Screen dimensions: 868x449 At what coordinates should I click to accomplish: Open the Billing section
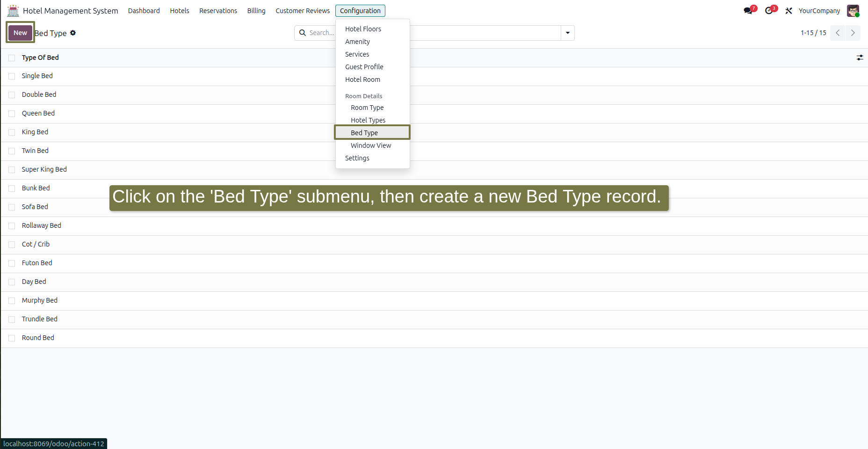tap(256, 11)
